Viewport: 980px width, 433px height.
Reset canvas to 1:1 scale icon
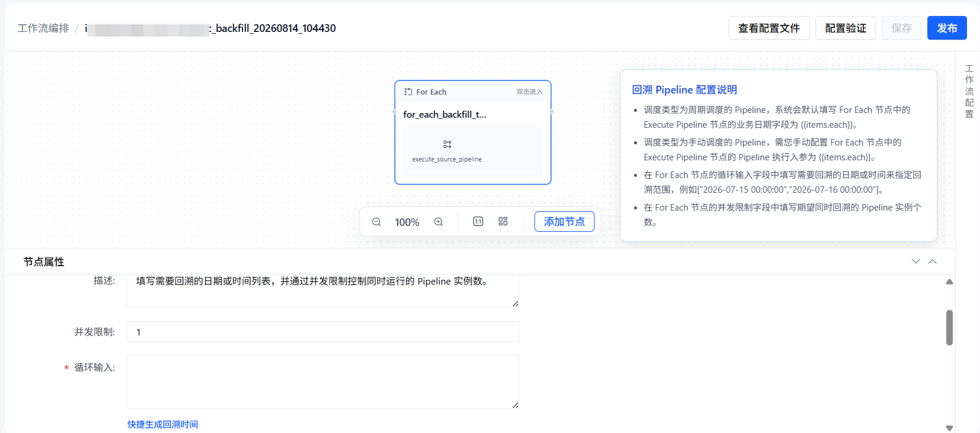tap(478, 221)
